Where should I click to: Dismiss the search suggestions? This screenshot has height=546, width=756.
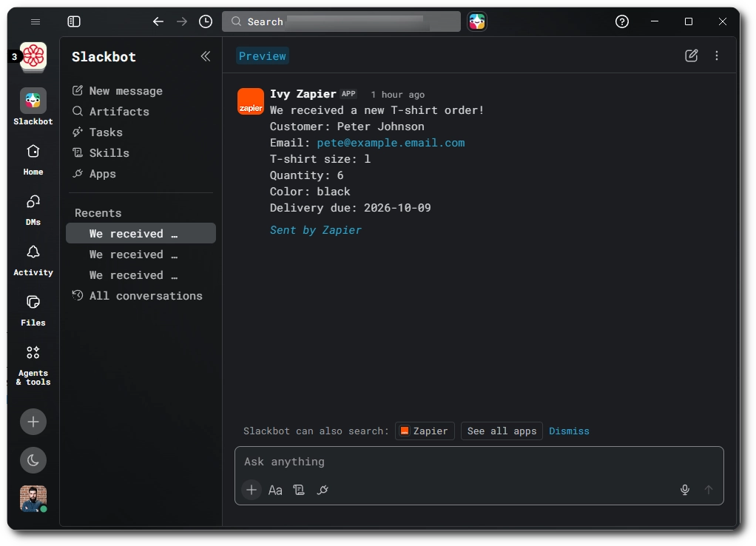(x=569, y=431)
